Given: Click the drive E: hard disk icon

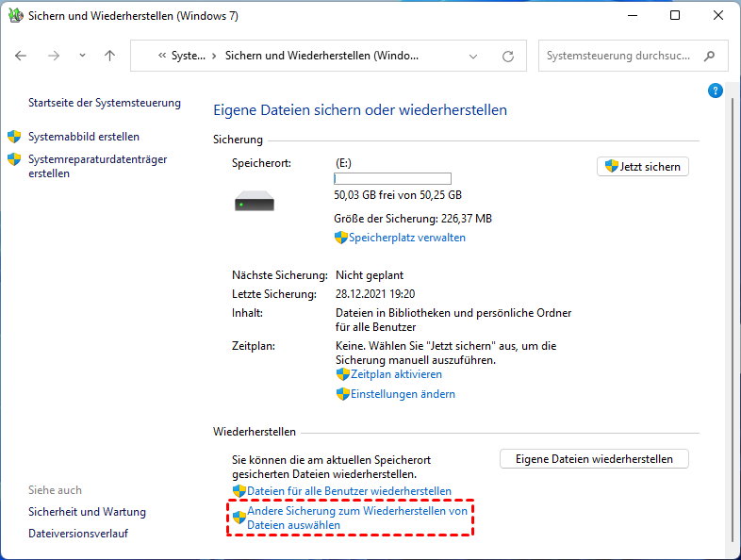Looking at the screenshot, I should click(x=255, y=201).
